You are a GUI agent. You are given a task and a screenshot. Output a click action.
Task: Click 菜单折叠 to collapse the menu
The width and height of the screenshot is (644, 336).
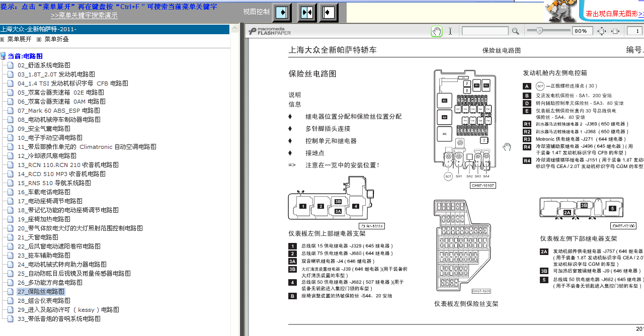(x=56, y=39)
